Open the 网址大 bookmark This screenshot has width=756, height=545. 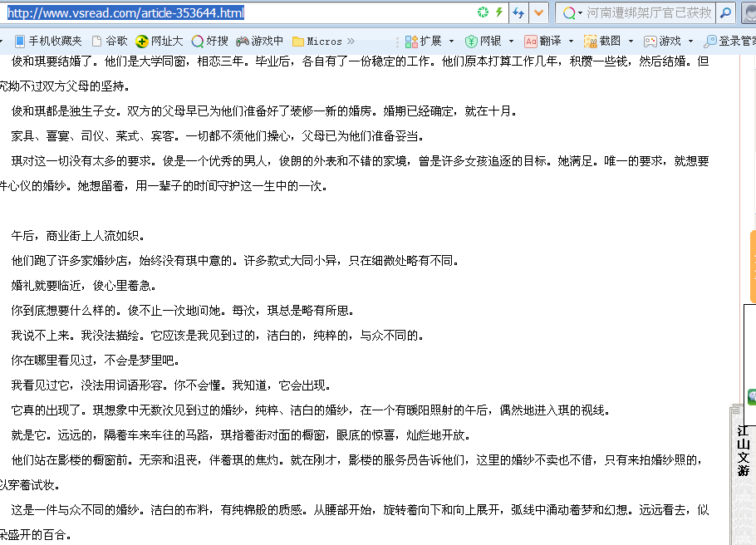coord(160,42)
